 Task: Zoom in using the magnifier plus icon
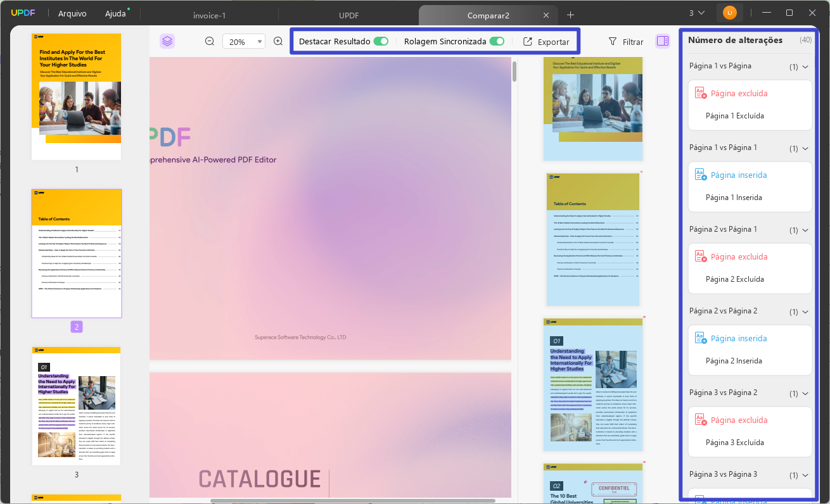pos(278,41)
